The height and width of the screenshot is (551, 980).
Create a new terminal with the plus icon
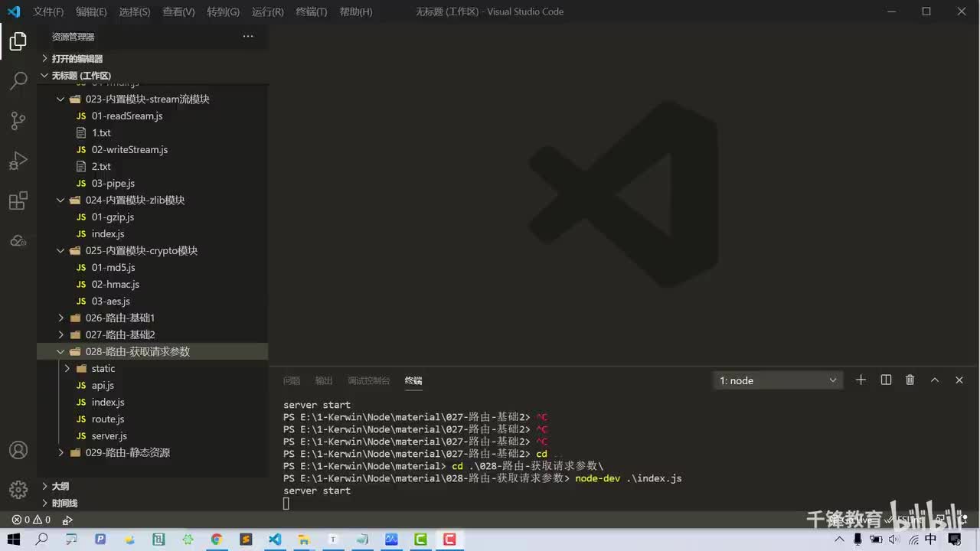coord(861,380)
